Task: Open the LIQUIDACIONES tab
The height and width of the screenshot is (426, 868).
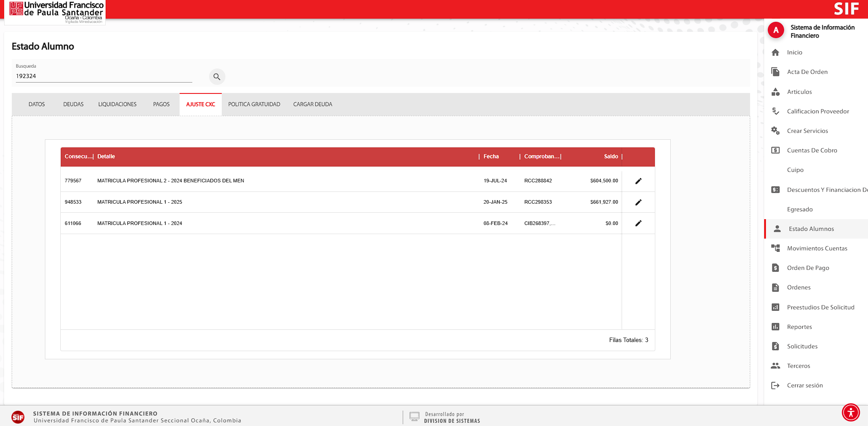Action: (x=117, y=104)
